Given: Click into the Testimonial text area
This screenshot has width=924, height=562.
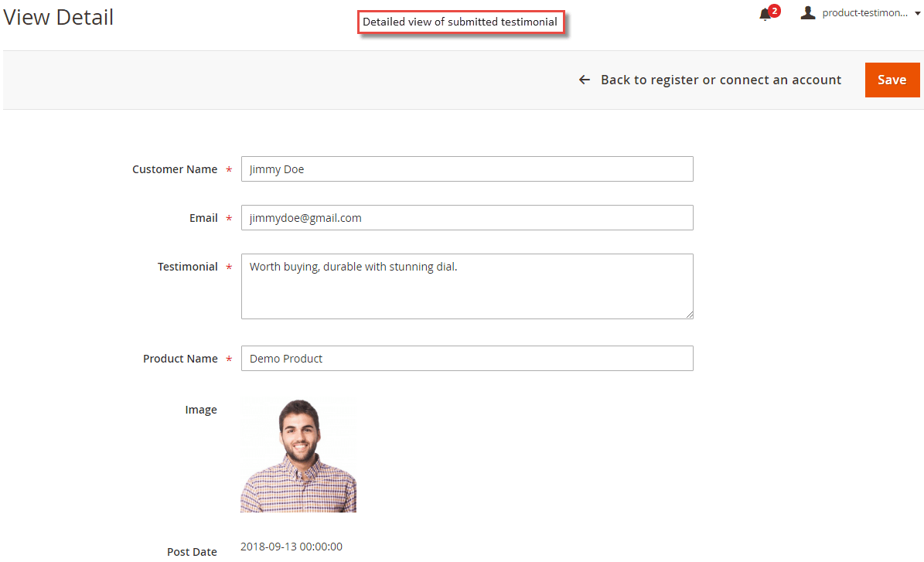Looking at the screenshot, I should click(x=467, y=286).
